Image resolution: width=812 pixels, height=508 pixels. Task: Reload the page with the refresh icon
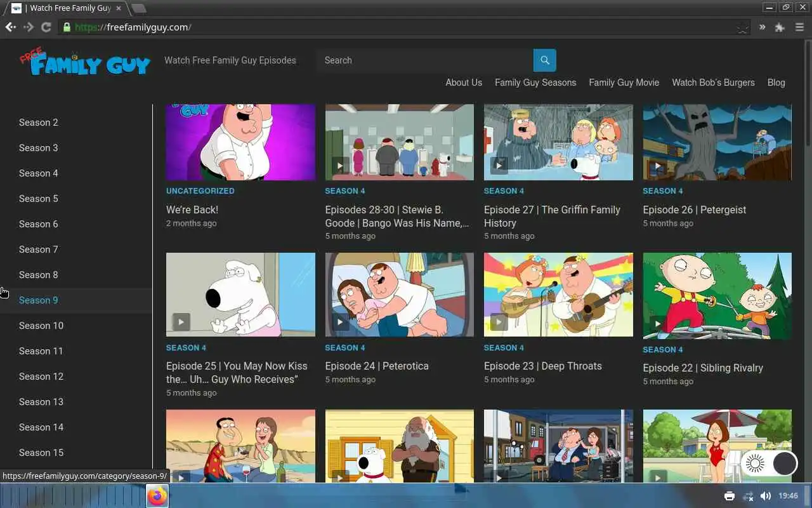point(46,27)
